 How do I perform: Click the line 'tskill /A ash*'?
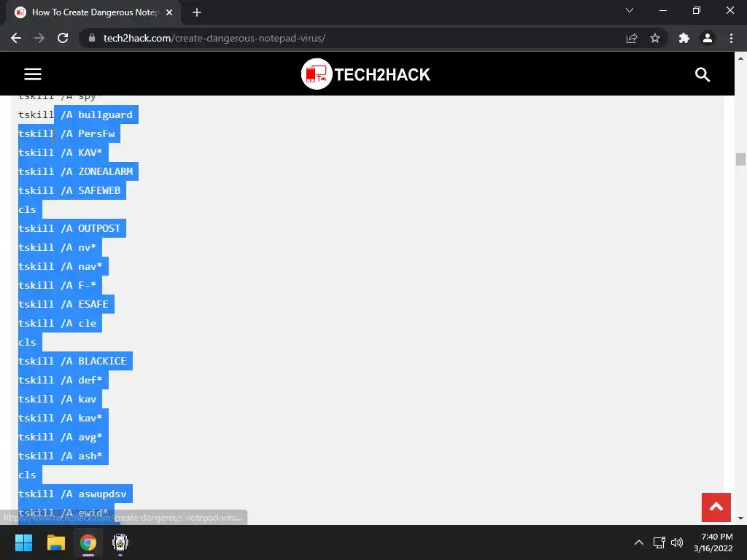click(61, 456)
